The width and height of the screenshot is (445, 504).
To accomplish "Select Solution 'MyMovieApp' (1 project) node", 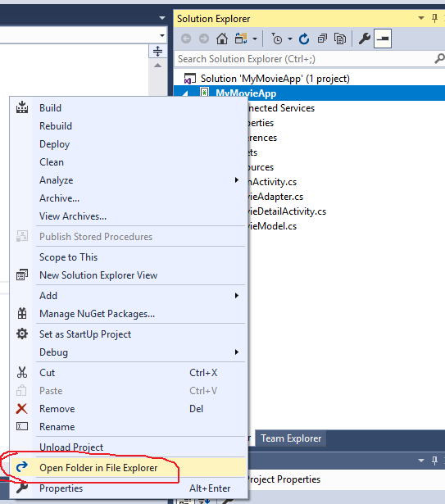I will (x=275, y=79).
